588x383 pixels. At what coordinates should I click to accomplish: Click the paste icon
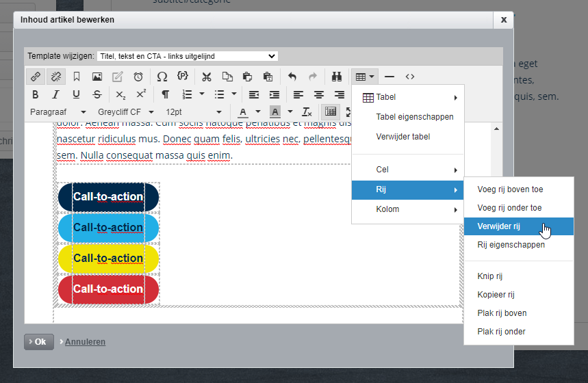247,77
